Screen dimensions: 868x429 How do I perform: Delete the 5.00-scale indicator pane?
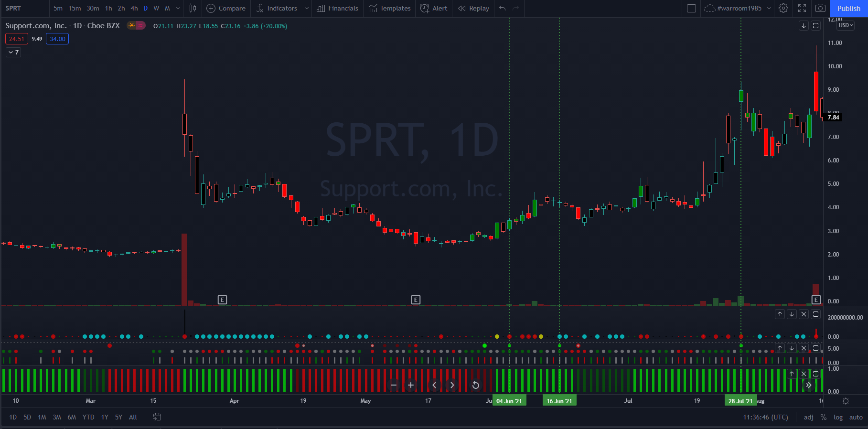pyautogui.click(x=804, y=348)
